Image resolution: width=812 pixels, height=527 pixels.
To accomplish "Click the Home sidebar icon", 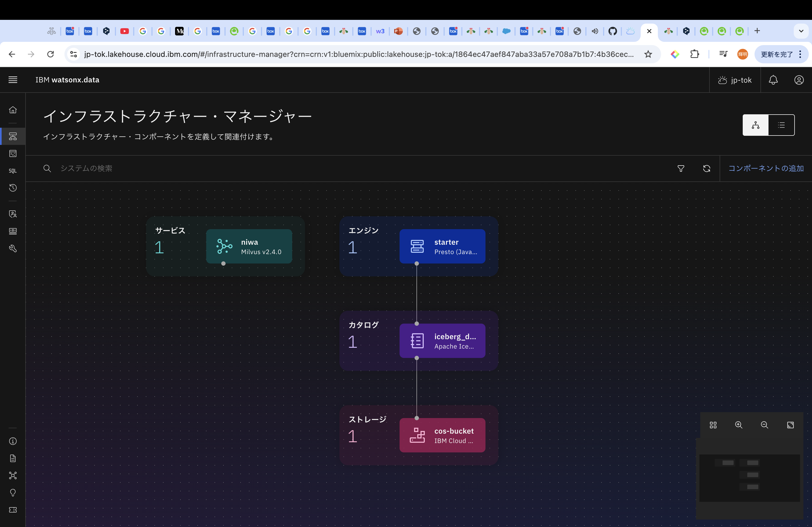I will 13,110.
